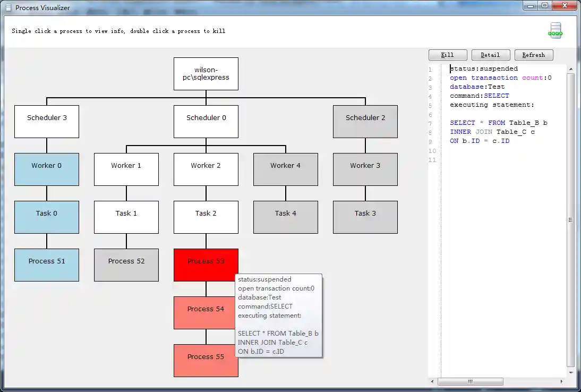Click the database server icon
The image size is (581, 392).
pos(555,30)
